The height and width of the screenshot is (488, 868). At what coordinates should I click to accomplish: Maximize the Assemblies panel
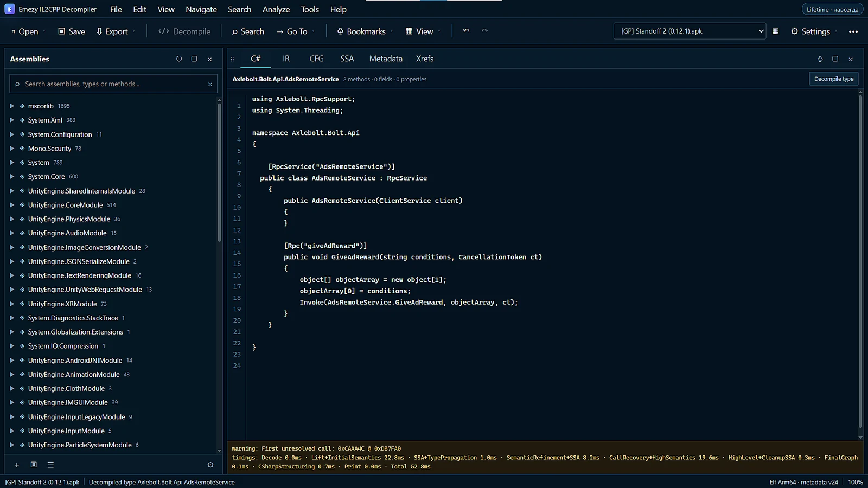click(x=194, y=59)
